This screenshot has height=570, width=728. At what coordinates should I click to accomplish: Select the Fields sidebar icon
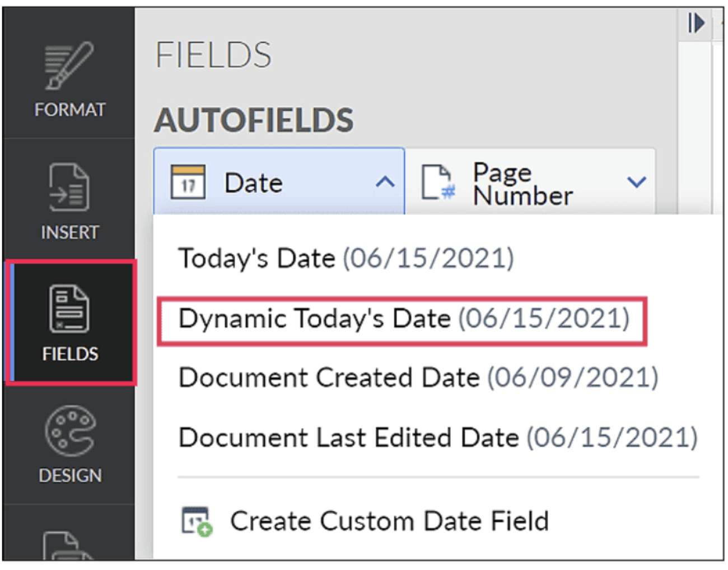[69, 309]
